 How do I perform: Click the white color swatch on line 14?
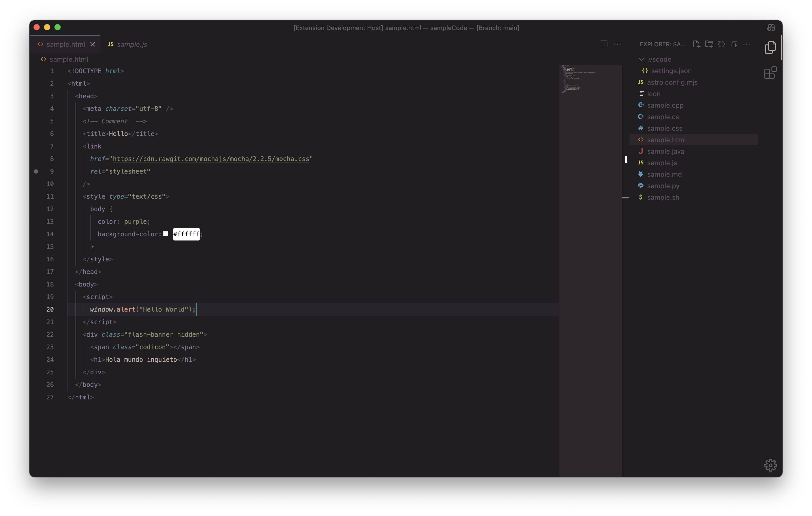click(x=166, y=234)
